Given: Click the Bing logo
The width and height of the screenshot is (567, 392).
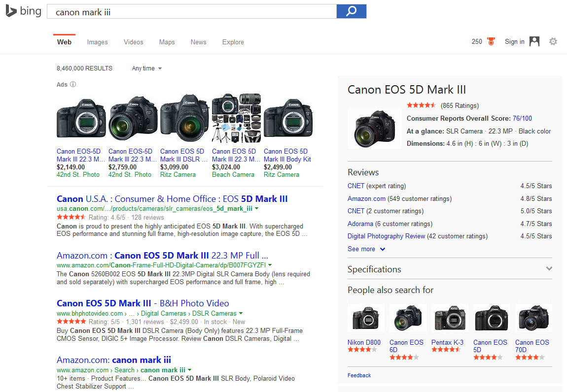Looking at the screenshot, I should pyautogui.click(x=23, y=11).
